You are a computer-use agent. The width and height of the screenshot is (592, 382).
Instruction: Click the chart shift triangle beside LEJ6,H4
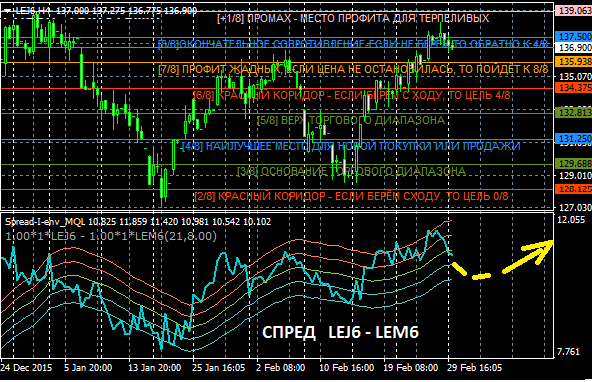pos(7,11)
